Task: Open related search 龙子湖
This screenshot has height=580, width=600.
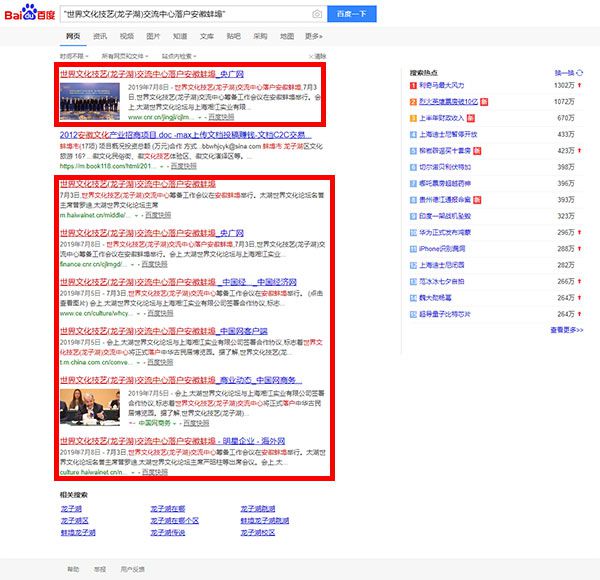Action: pyautogui.click(x=71, y=508)
